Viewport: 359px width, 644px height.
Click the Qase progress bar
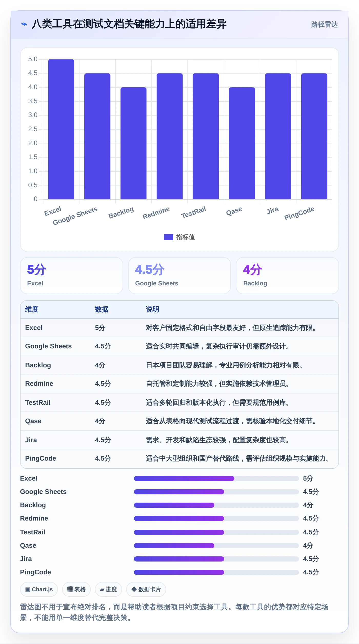[216, 546]
